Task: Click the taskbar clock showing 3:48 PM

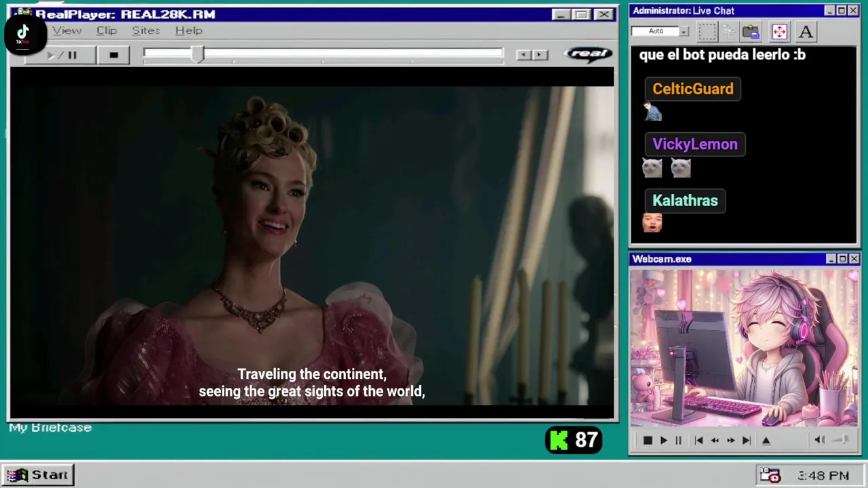Action: pyautogui.click(x=823, y=476)
